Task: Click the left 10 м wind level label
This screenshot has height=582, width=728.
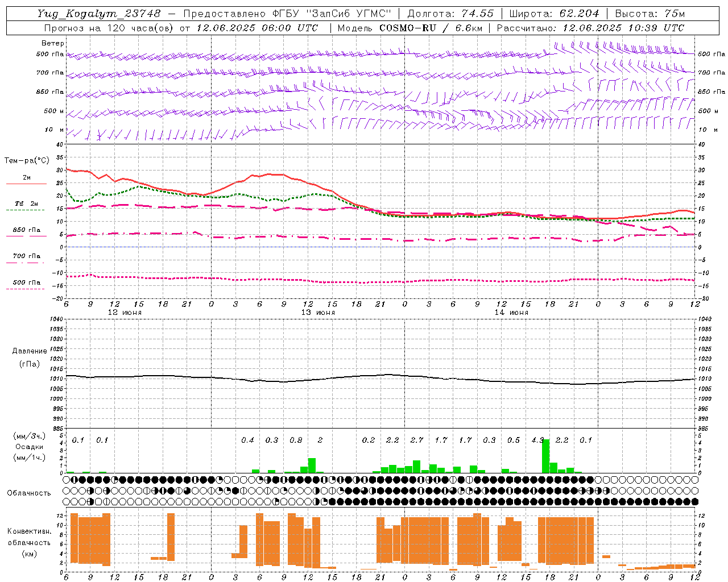Action: tap(55, 130)
